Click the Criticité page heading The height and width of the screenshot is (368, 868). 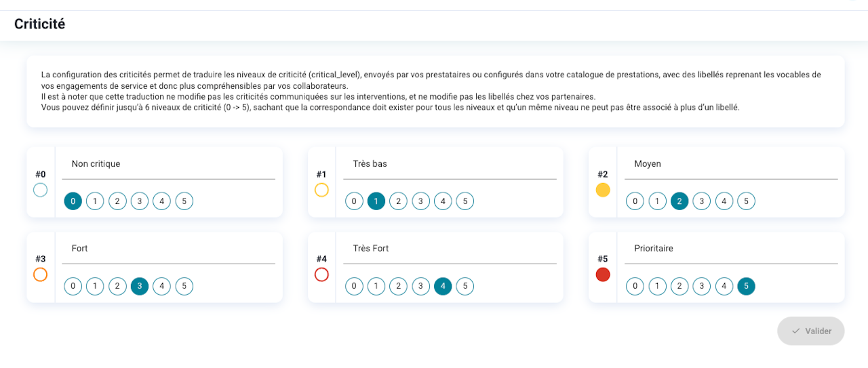pos(40,24)
